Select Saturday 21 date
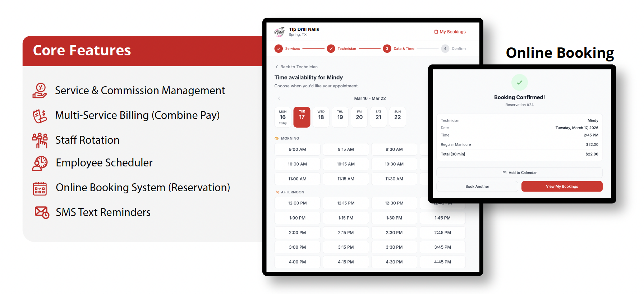This screenshot has height=294, width=644. pyautogui.click(x=378, y=117)
